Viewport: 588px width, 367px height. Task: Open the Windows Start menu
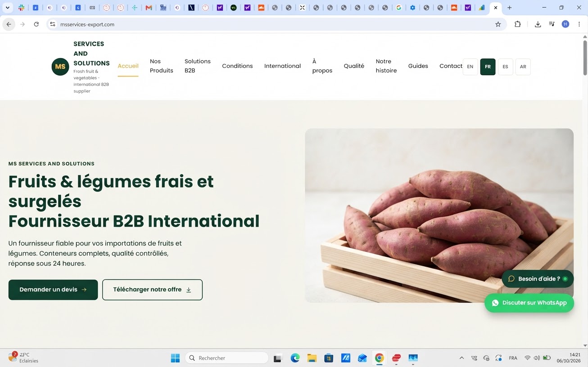point(175,358)
